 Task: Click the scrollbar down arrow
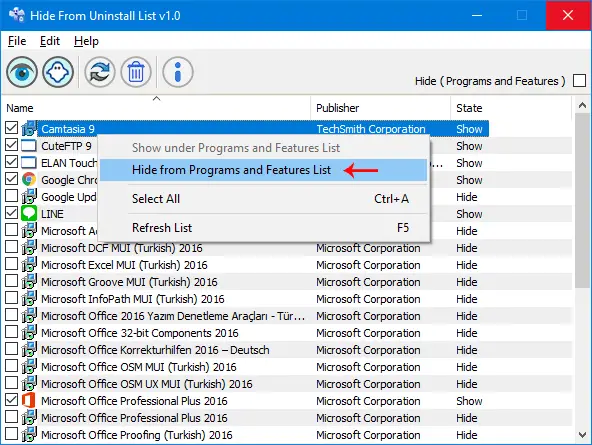pos(582,435)
